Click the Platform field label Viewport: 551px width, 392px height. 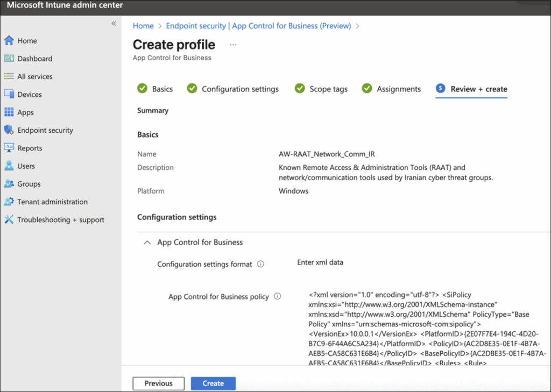(x=151, y=191)
